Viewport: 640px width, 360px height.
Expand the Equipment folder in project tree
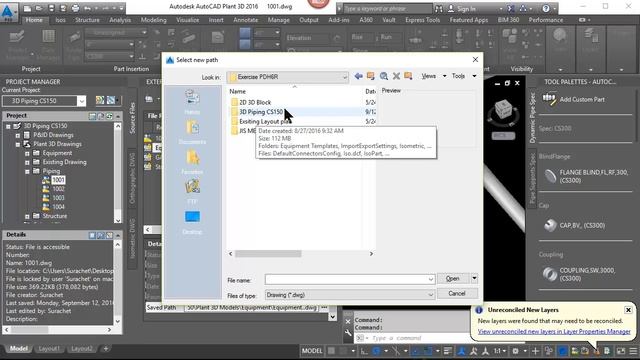point(27,153)
